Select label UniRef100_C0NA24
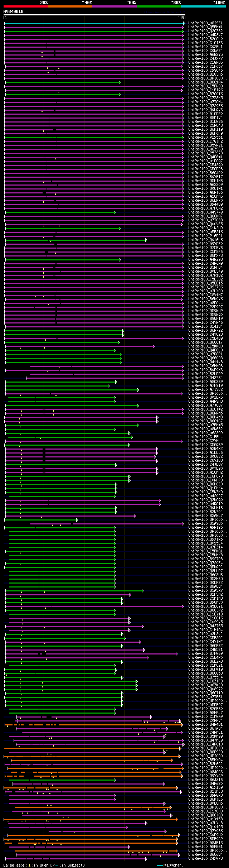This screenshot has height=868, width=229. (x=205, y=51)
